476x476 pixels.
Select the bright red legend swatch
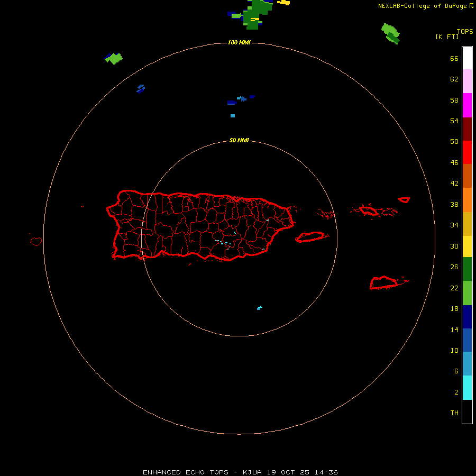click(x=467, y=152)
